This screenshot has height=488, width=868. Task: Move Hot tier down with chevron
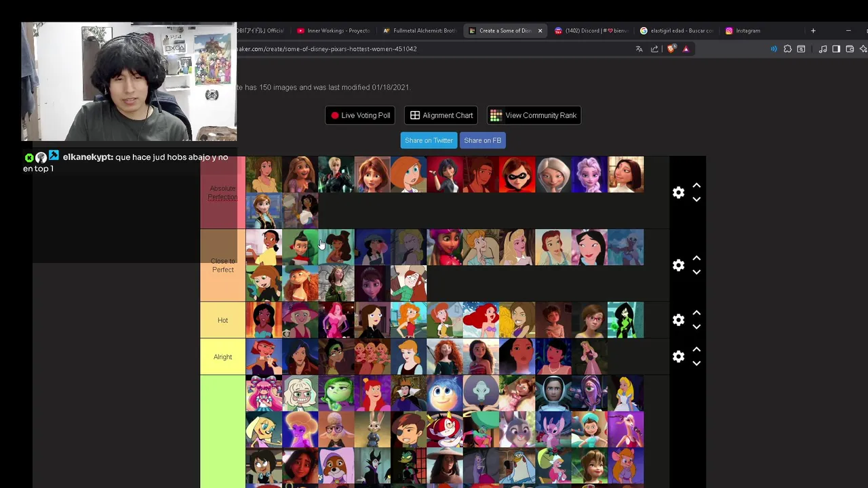point(696,327)
